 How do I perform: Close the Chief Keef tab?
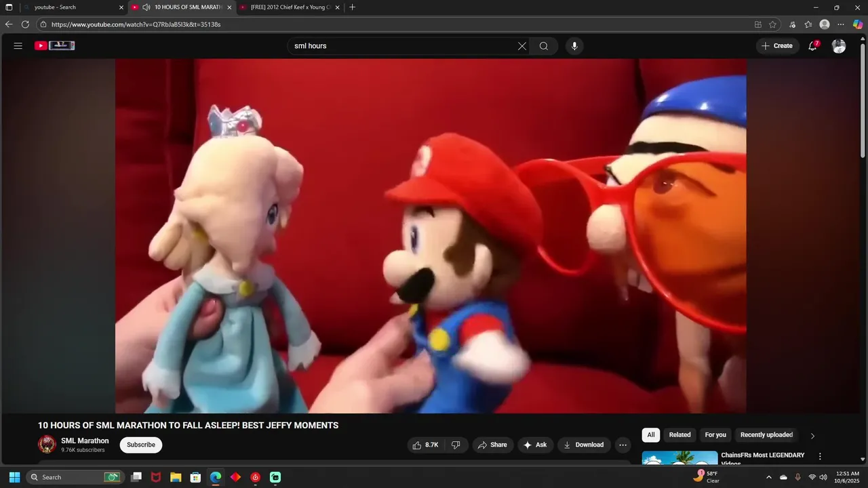tap(337, 7)
